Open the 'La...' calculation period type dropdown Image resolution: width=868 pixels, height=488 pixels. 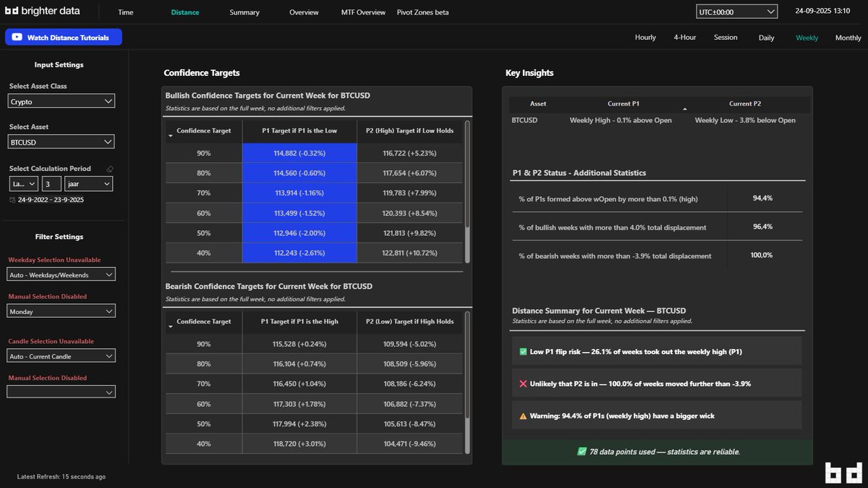click(x=22, y=184)
